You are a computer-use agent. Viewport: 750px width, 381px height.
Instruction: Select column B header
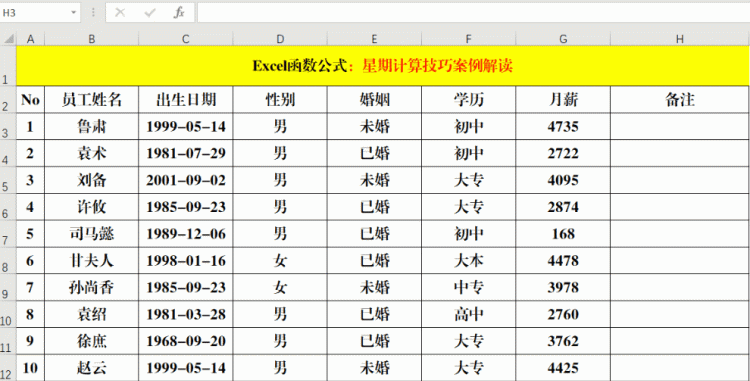coord(91,39)
